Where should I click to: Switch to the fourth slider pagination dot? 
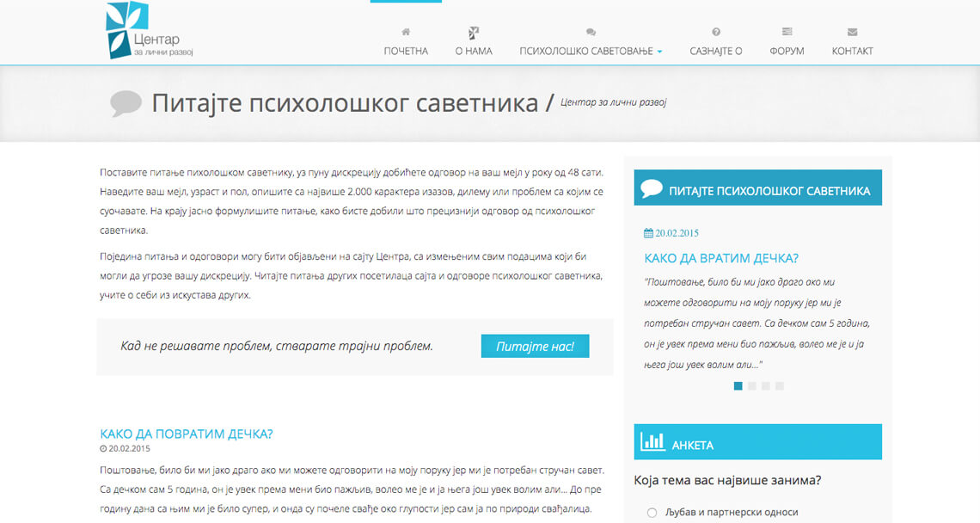[x=780, y=386]
